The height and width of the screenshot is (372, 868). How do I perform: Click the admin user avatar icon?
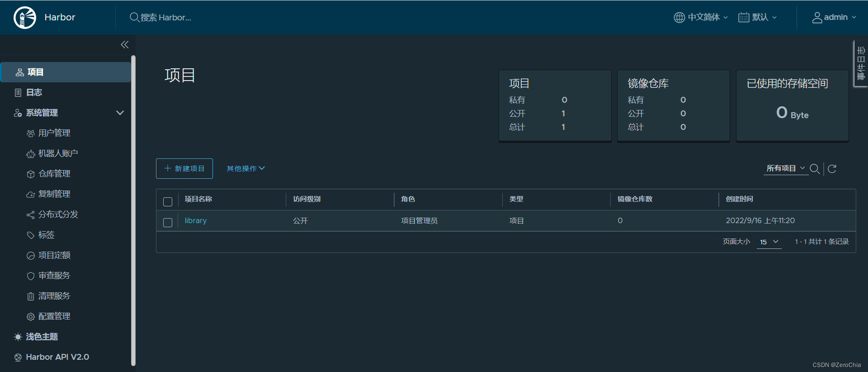tap(817, 17)
